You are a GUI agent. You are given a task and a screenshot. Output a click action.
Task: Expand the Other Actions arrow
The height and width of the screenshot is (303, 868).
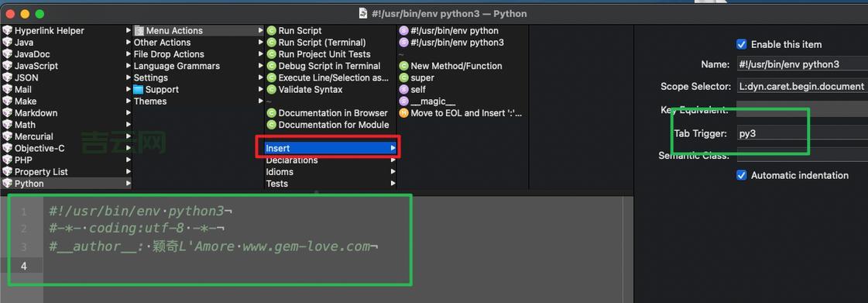261,42
